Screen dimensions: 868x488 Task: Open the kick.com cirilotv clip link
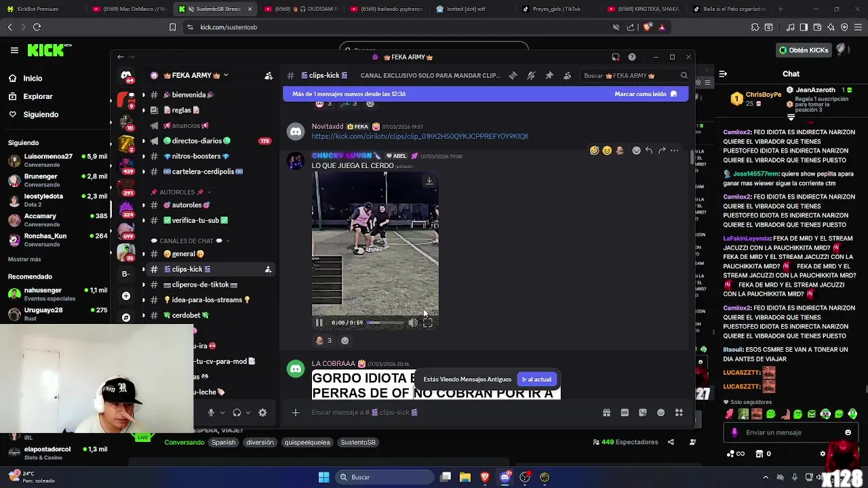point(420,136)
